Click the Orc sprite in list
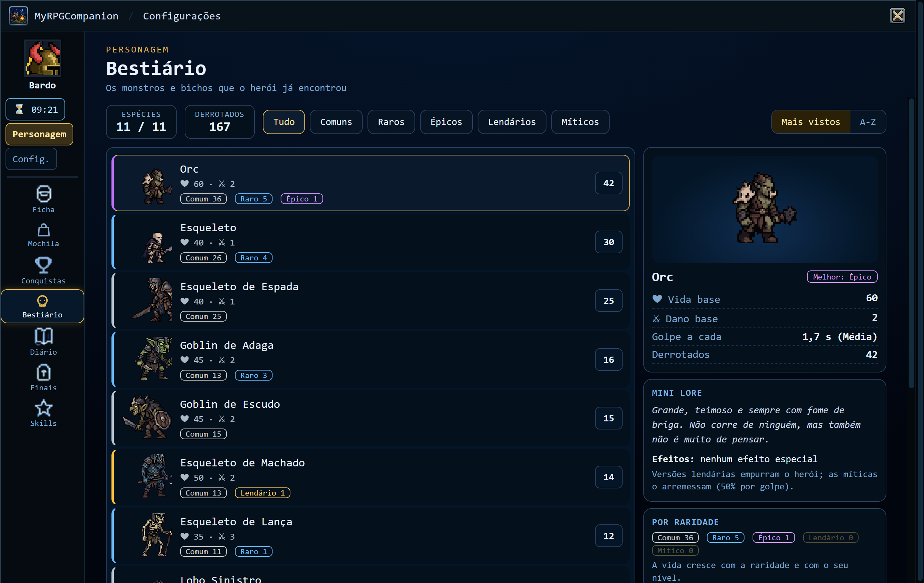Image resolution: width=924 pixels, height=583 pixels. click(156, 186)
